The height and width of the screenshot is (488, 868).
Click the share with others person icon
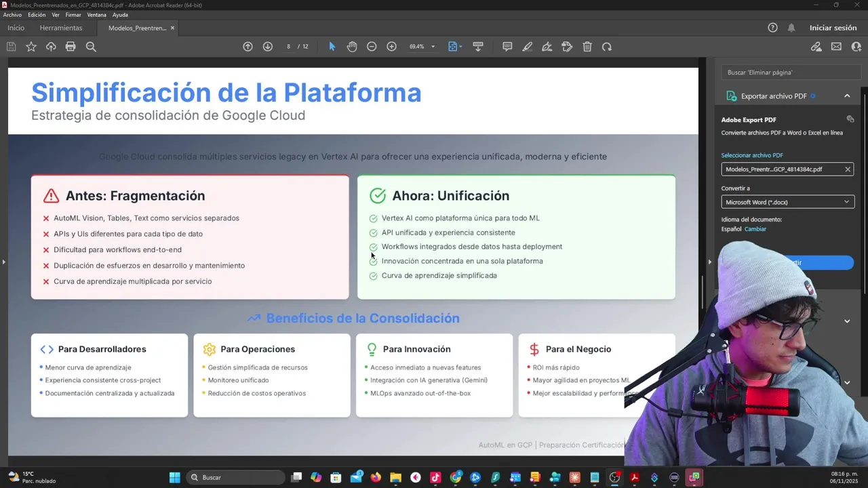click(856, 47)
